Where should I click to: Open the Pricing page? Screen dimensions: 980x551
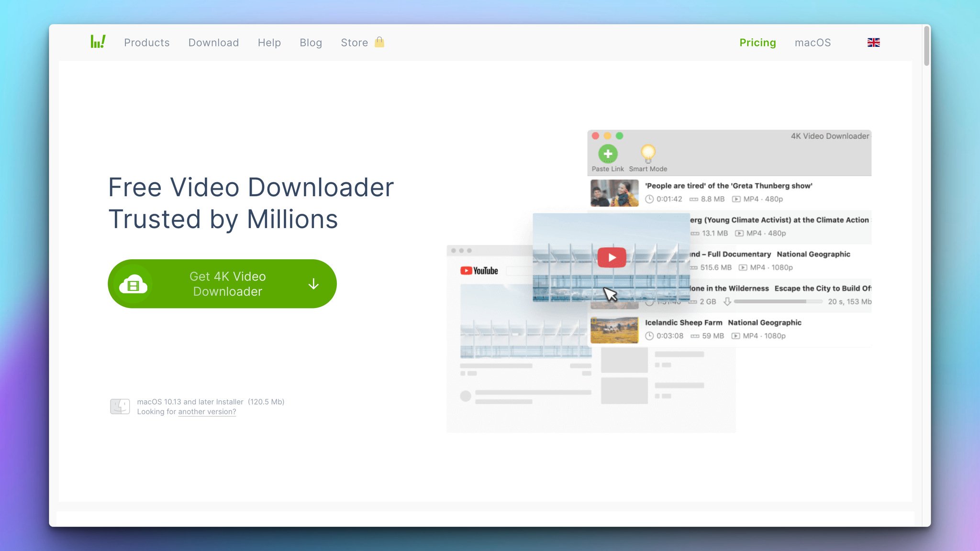click(x=758, y=42)
